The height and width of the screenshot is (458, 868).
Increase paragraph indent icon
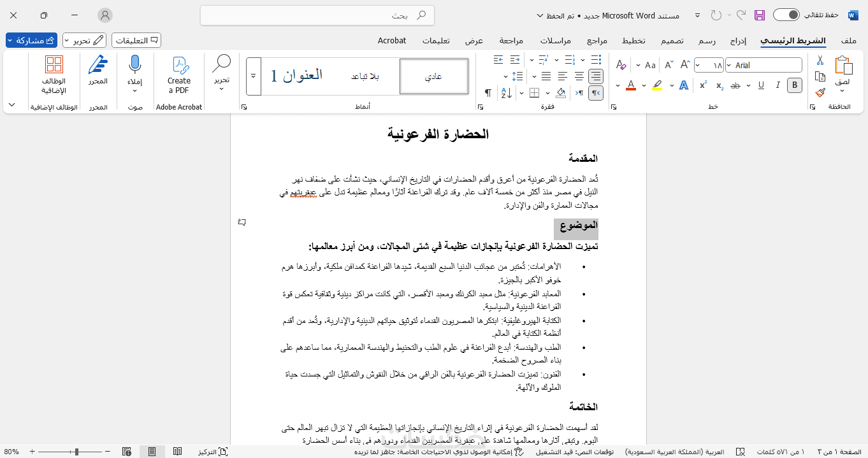tap(498, 60)
